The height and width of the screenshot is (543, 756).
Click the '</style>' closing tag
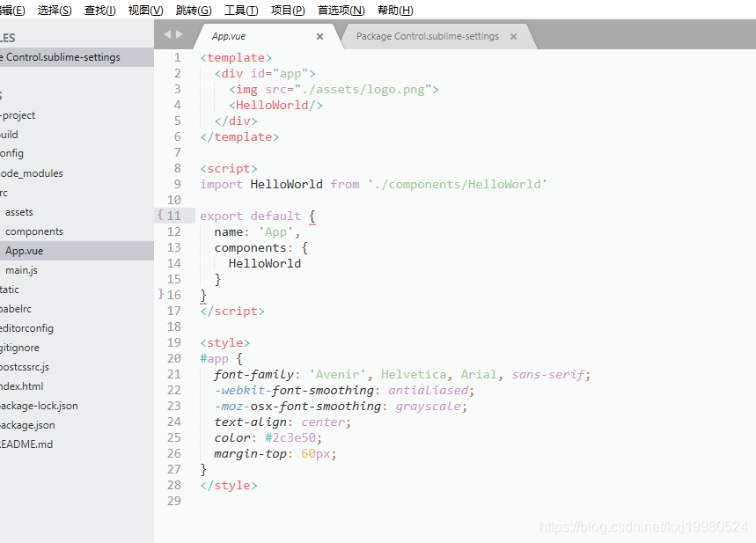pos(229,485)
